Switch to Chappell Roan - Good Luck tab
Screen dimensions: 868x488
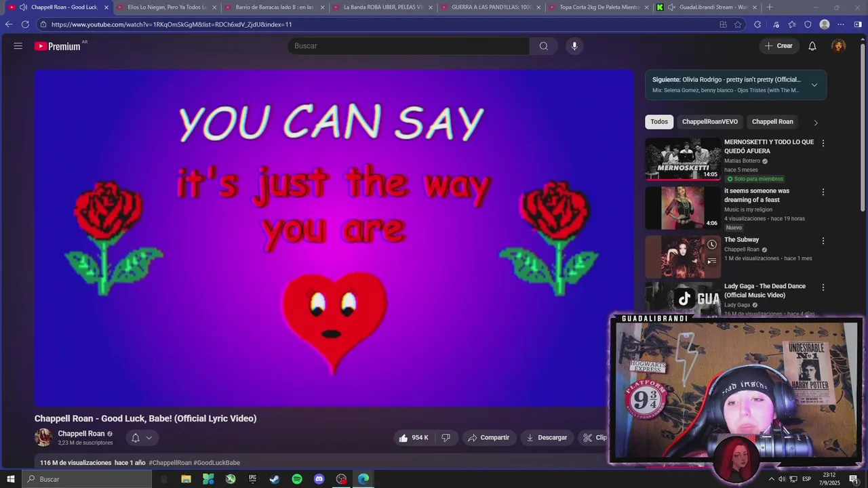(x=58, y=7)
